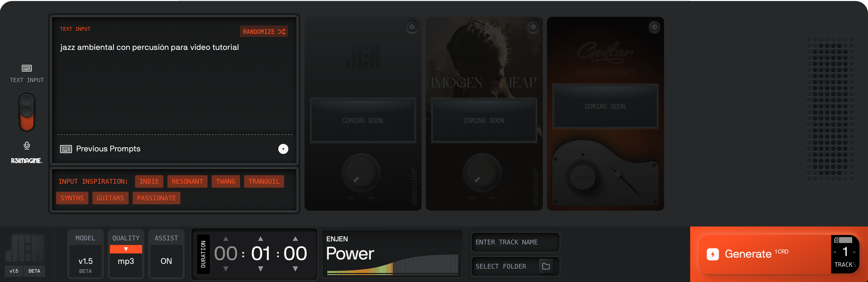Expand the Previous Prompts dropdown arrow
The image size is (868, 282).
tap(283, 149)
